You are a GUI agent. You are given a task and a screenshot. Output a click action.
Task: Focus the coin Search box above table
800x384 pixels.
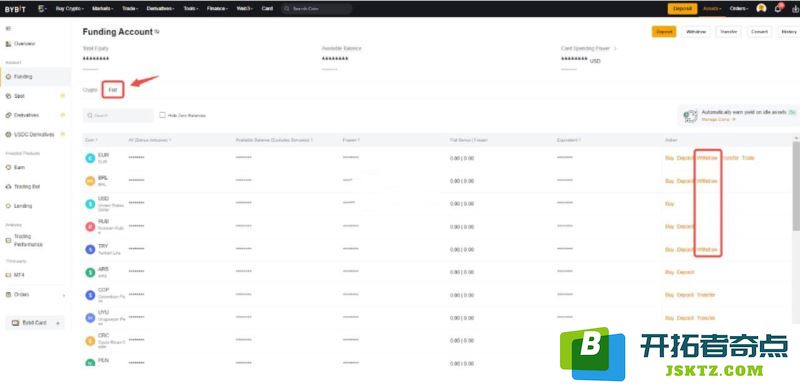[x=118, y=115]
